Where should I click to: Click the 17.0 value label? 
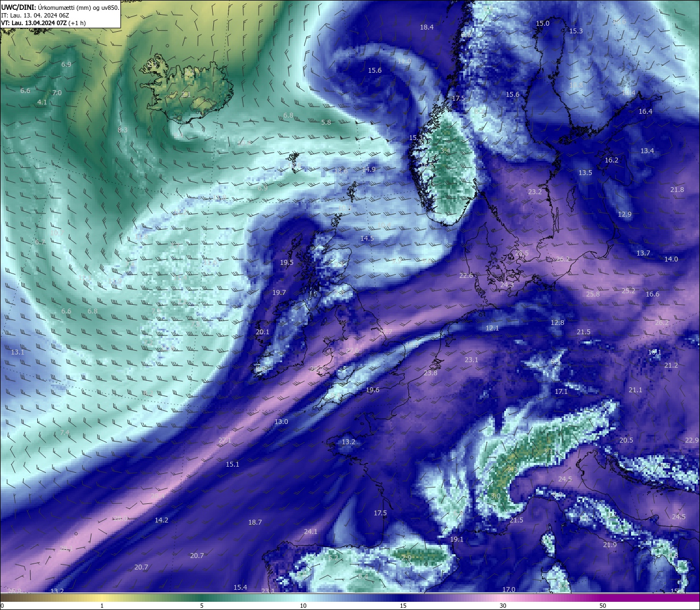509,590
